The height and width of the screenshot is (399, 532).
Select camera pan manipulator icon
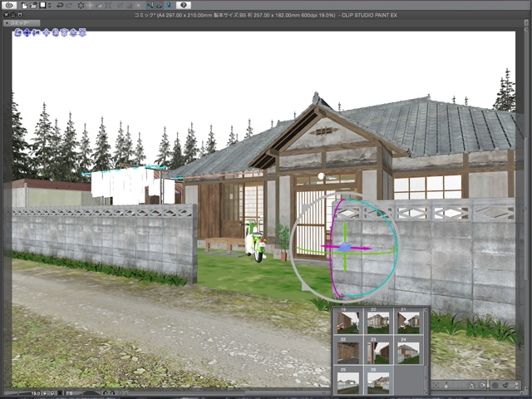point(27,32)
